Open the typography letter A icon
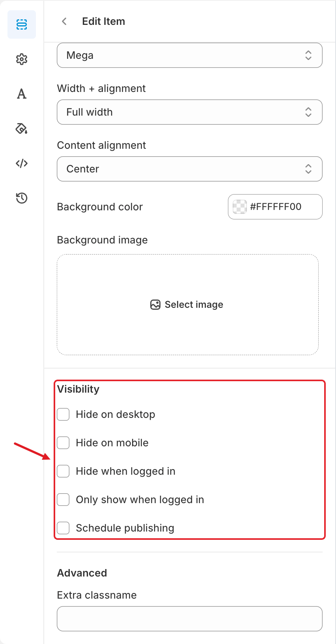 tap(22, 94)
